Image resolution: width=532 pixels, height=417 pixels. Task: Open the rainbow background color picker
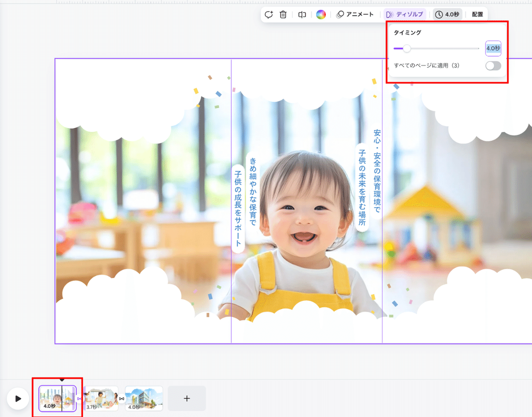click(x=321, y=15)
